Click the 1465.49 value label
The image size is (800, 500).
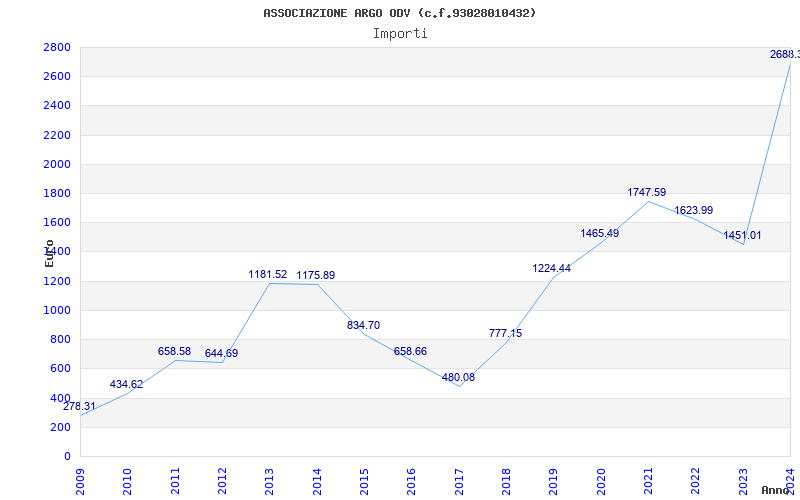[x=599, y=234]
